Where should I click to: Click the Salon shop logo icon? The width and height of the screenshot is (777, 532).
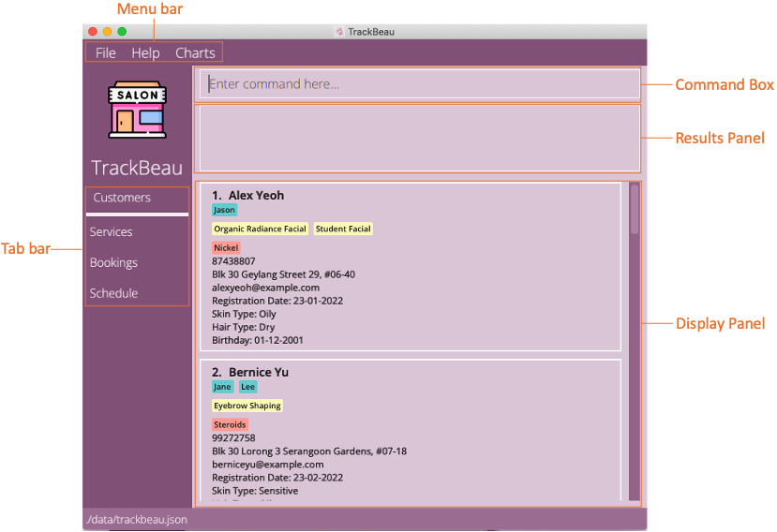click(137, 110)
